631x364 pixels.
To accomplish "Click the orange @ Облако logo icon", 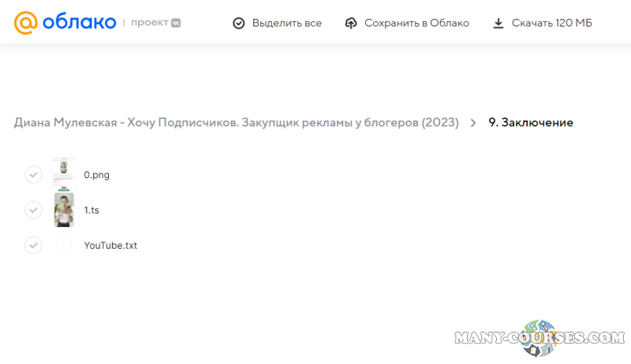I will (x=26, y=23).
